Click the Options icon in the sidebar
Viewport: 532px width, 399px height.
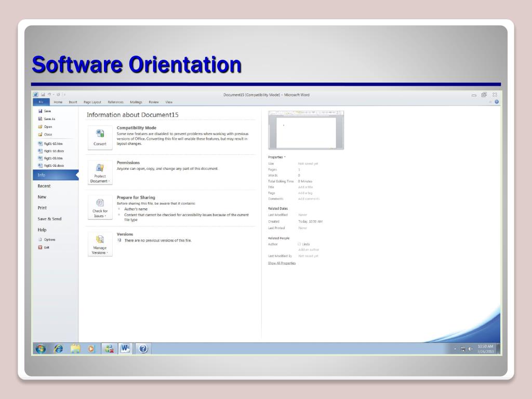[40, 239]
